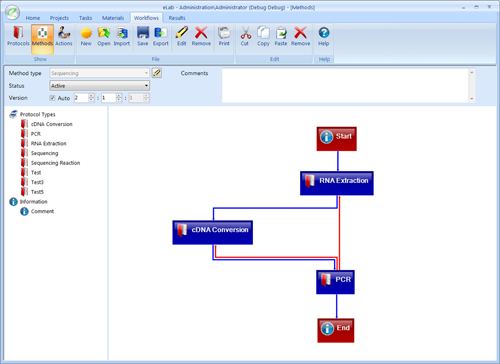Click Remove in the Edit group
The width and height of the screenshot is (500, 364).
click(300, 37)
